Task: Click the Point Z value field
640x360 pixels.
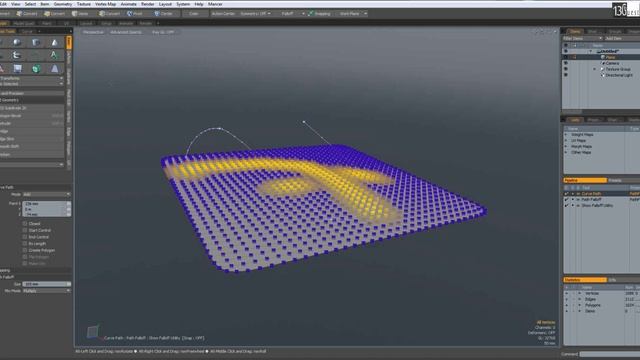Action: [47, 214]
